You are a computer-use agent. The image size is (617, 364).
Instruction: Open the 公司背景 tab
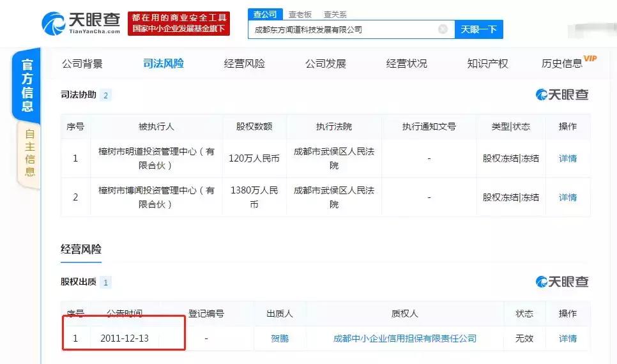[x=82, y=64]
